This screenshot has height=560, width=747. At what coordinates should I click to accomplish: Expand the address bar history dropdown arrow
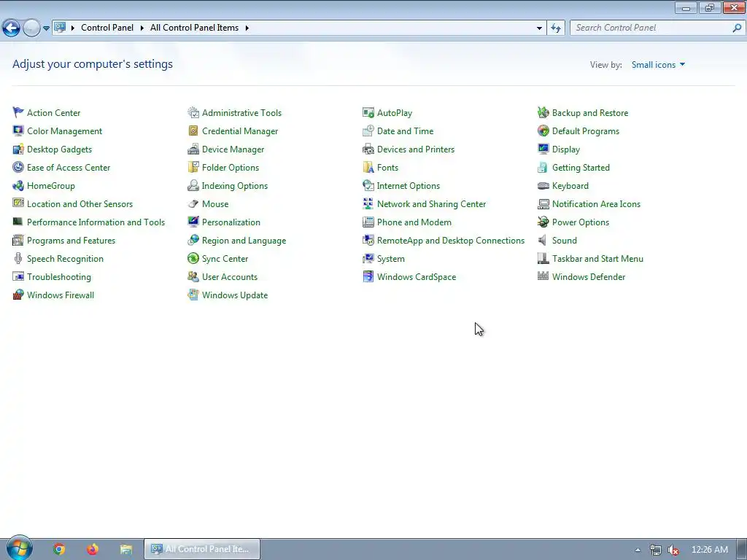pyautogui.click(x=539, y=28)
